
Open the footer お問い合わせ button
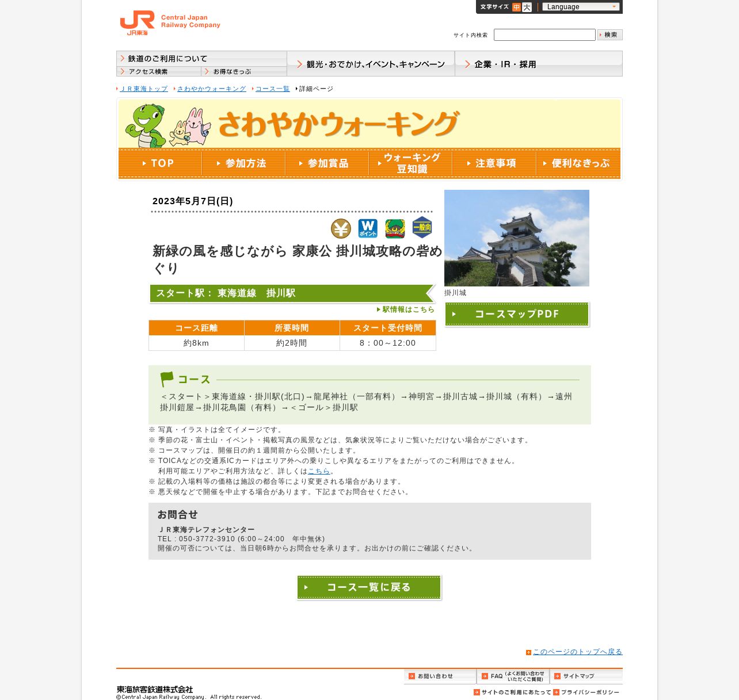pos(440,676)
